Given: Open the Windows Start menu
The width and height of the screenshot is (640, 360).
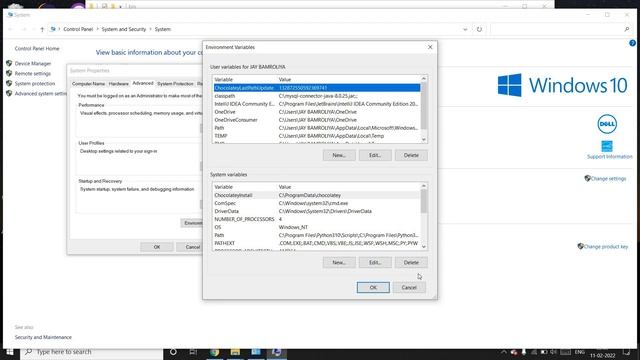Looking at the screenshot, I should click(9, 351).
